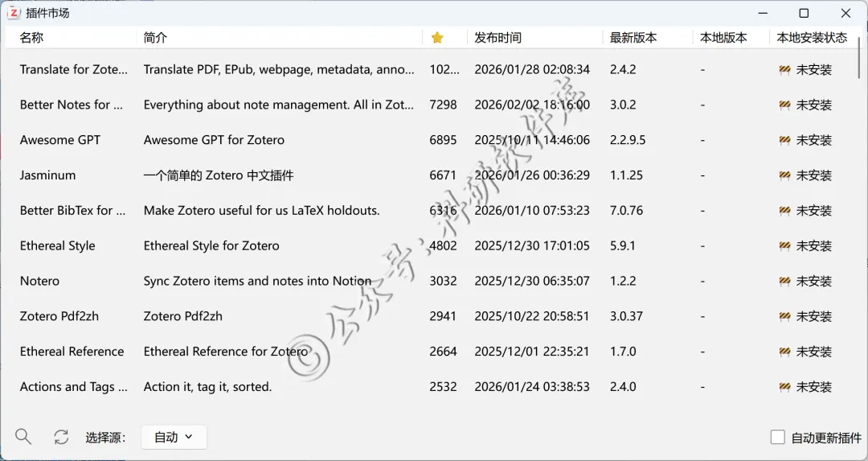Click the Zotero logo in title bar

[x=14, y=13]
